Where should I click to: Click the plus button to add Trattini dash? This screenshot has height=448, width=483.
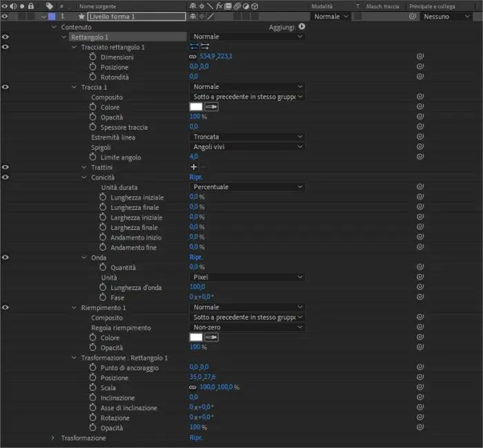(193, 166)
